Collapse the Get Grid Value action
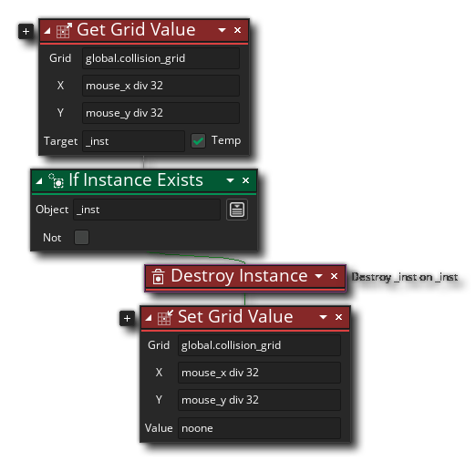Image resolution: width=476 pixels, height=461 pixels. point(47,31)
